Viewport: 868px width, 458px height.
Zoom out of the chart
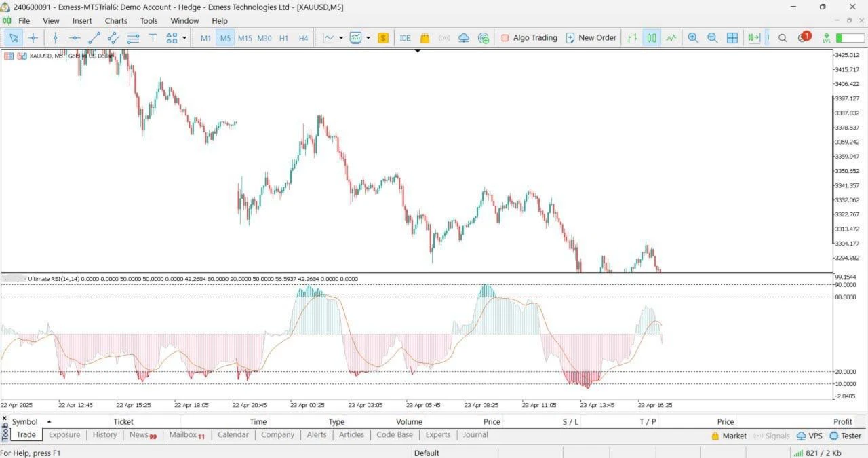pyautogui.click(x=713, y=38)
